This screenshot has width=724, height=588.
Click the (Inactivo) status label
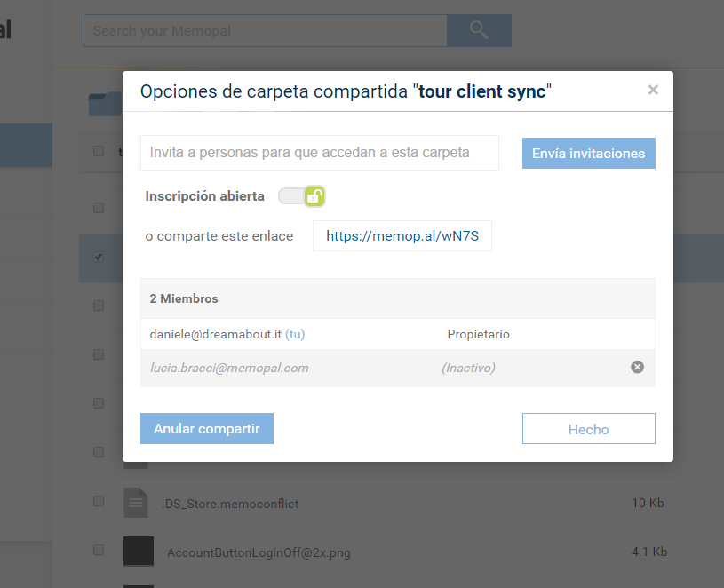[469, 368]
